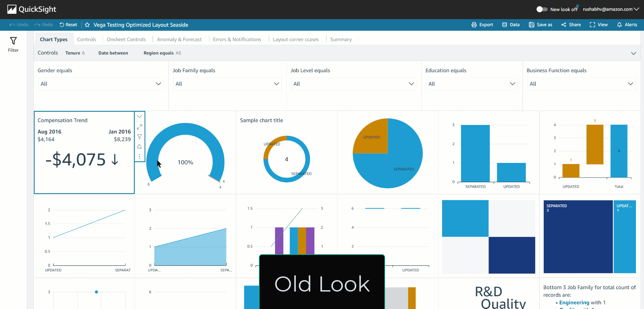Expand the Controls bar chevron
Image resolution: width=644 pixels, height=309 pixels.
633,53
